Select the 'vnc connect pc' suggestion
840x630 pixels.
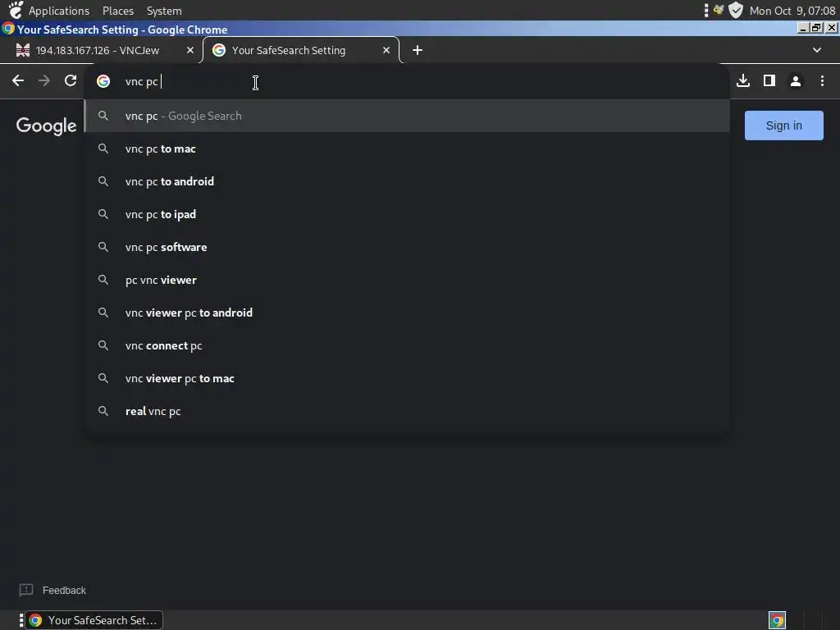(x=407, y=345)
